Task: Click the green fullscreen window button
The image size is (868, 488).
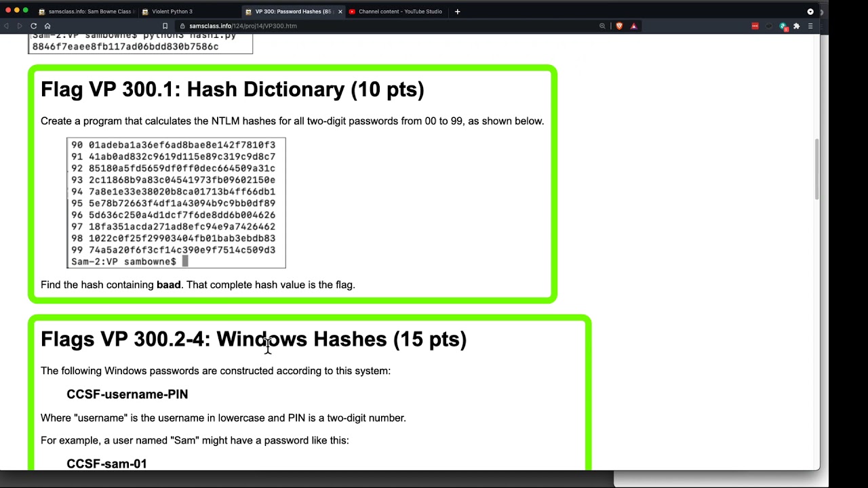Action: [26, 11]
